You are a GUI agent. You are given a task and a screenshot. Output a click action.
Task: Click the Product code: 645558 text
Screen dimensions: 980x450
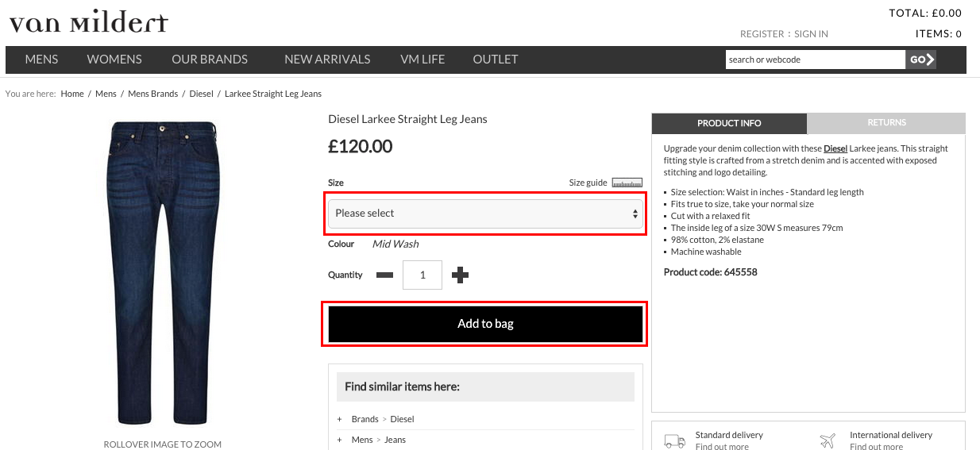pos(710,272)
